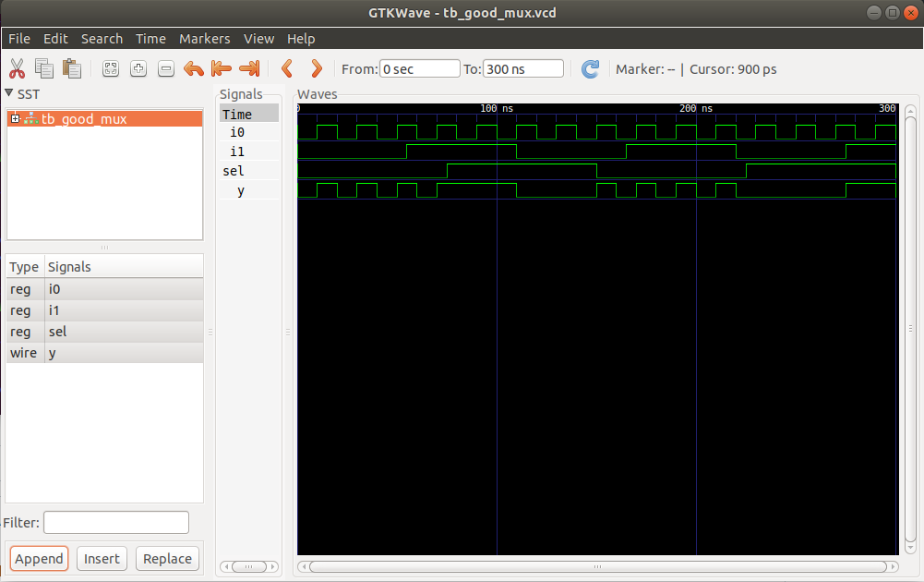
Task: Reload the tb_good_mux.vcd waveform data
Action: 590,68
